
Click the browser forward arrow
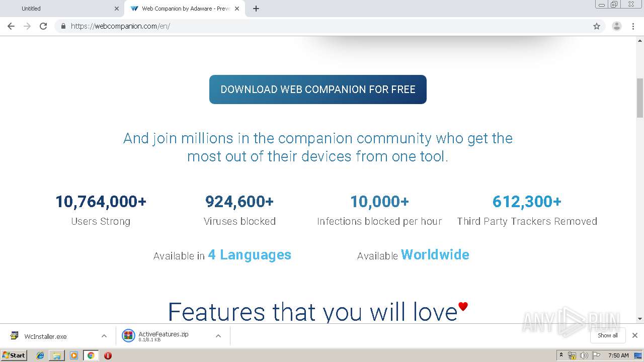click(27, 26)
